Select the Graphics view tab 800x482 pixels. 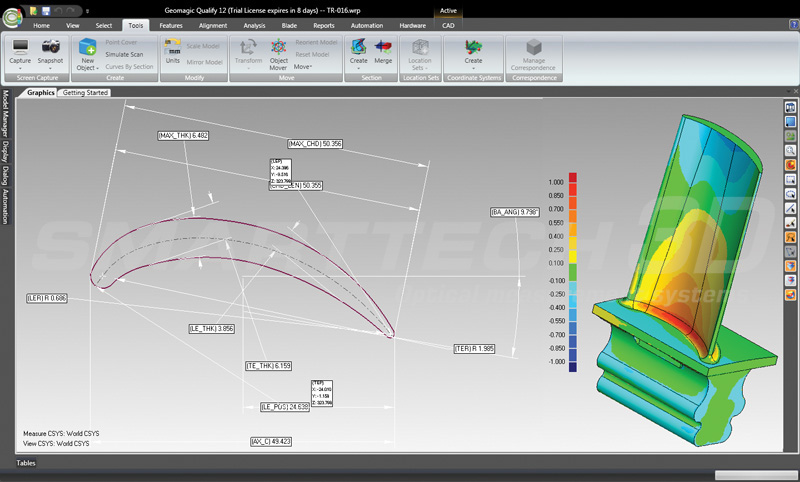pos(40,93)
